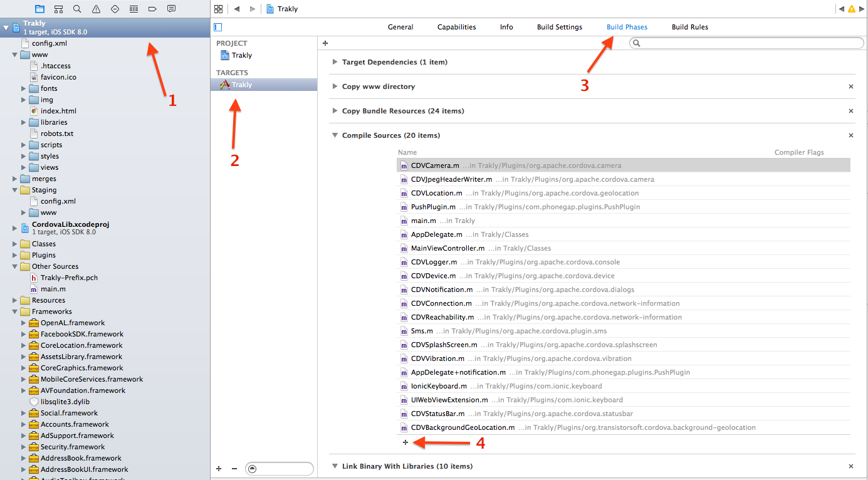Viewport: 868px width, 480px height.
Task: Select MainViewController.m source row
Action: pyautogui.click(x=624, y=248)
